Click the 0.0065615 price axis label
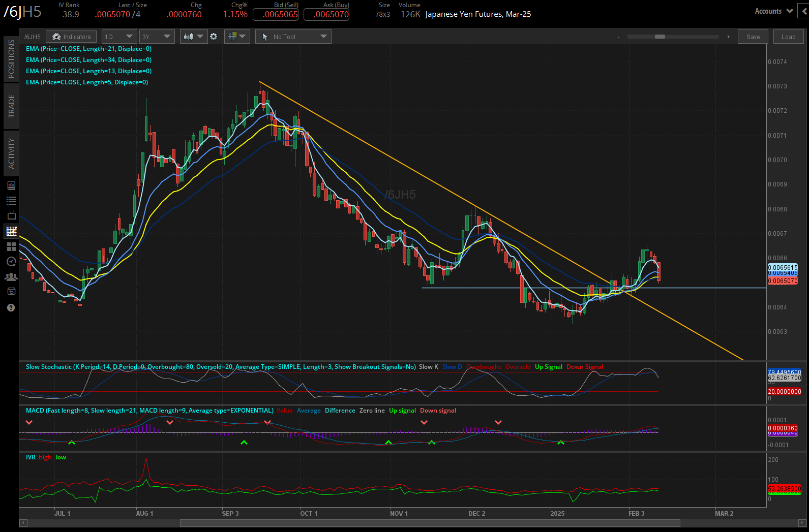809x532 pixels. (x=783, y=268)
